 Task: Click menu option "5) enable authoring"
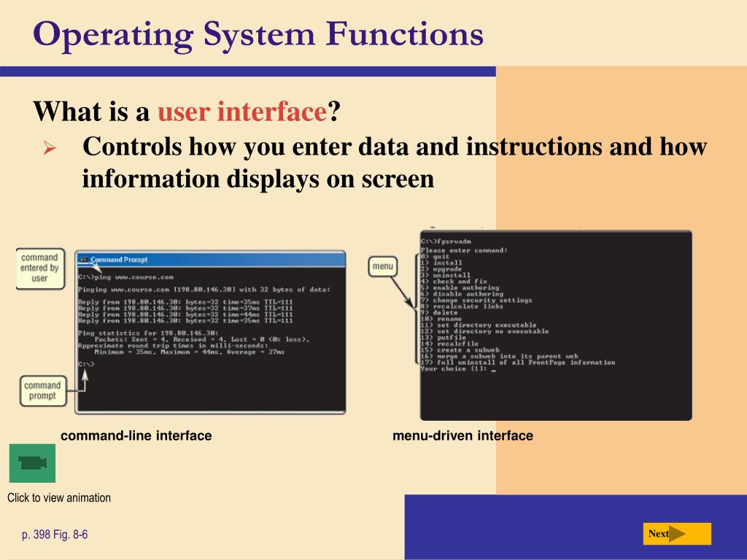click(460, 287)
